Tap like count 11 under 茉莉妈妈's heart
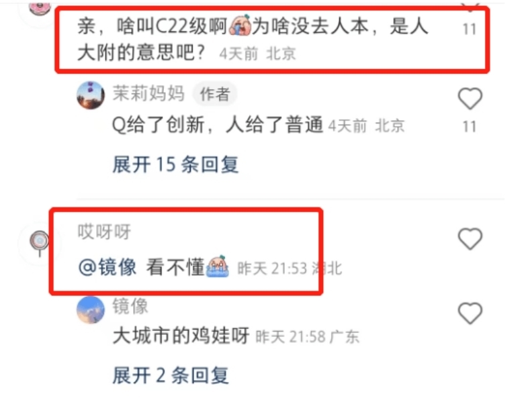This screenshot has width=532, height=398. 470,126
